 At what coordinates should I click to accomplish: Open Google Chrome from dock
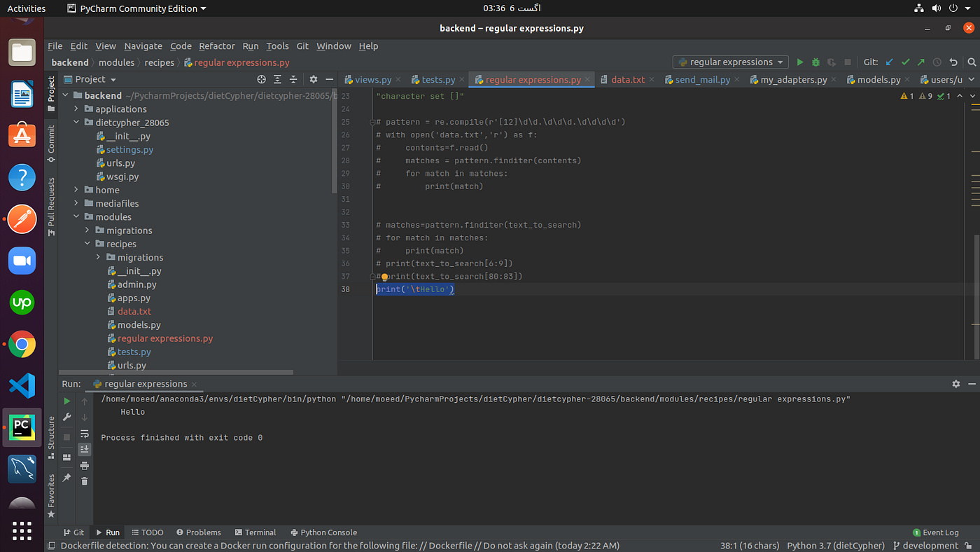pyautogui.click(x=22, y=344)
